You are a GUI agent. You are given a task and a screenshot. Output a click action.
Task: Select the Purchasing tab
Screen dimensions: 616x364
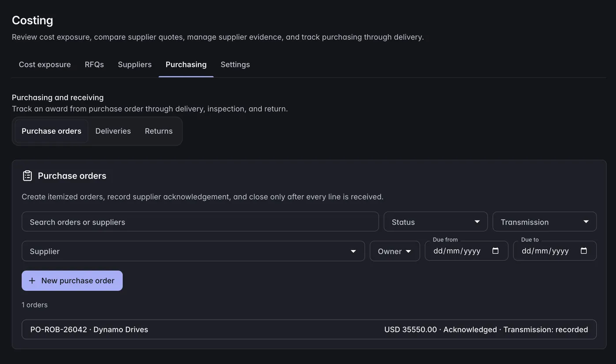tap(186, 65)
